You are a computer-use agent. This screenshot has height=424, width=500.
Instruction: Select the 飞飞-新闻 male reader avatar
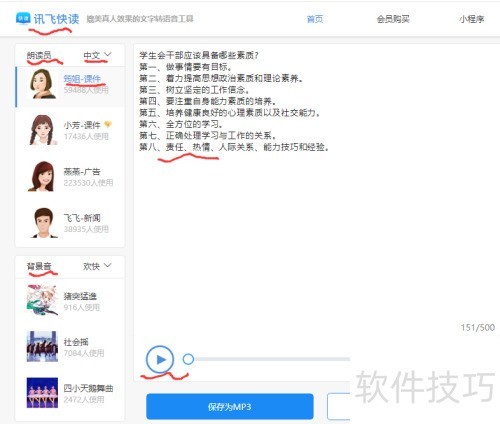click(43, 223)
